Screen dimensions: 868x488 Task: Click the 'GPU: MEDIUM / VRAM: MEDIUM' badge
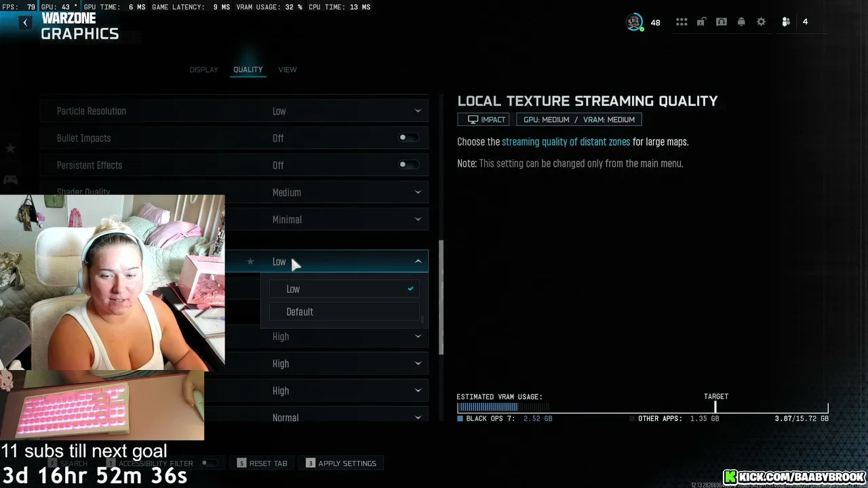point(579,119)
